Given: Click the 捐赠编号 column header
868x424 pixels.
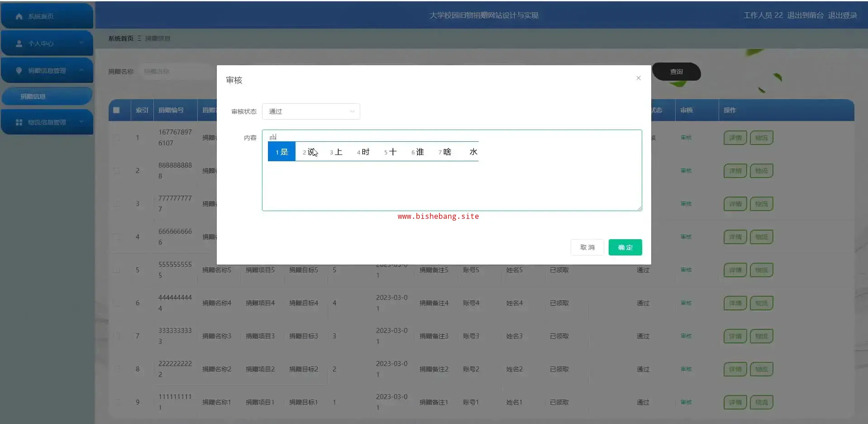Looking at the screenshot, I should [171, 110].
